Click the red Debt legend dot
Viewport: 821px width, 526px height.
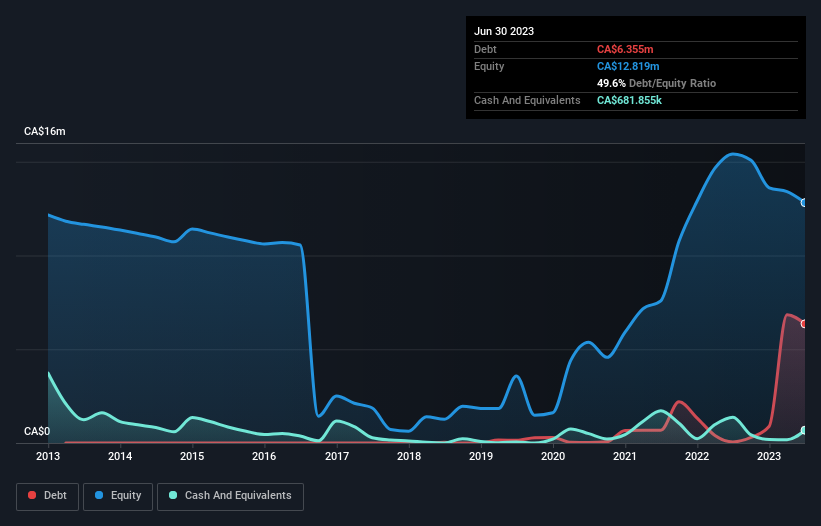click(x=32, y=495)
